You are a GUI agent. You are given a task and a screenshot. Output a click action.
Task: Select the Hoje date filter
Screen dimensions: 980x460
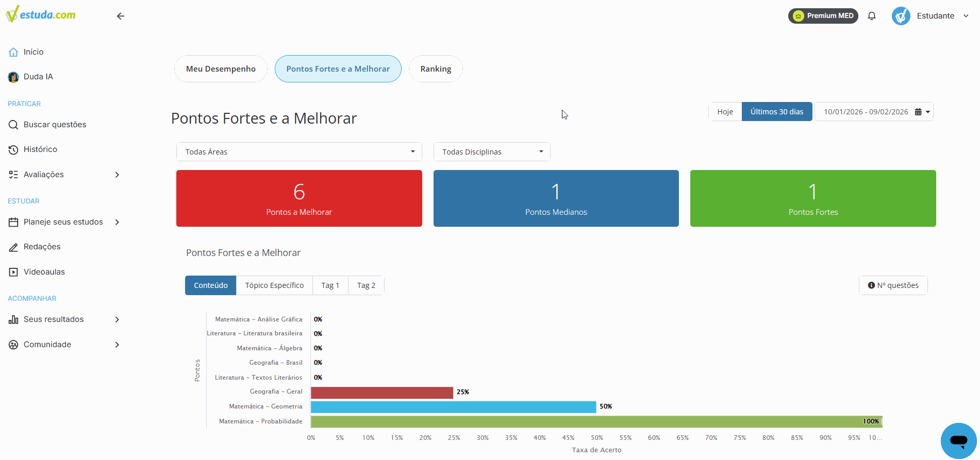[725, 112]
